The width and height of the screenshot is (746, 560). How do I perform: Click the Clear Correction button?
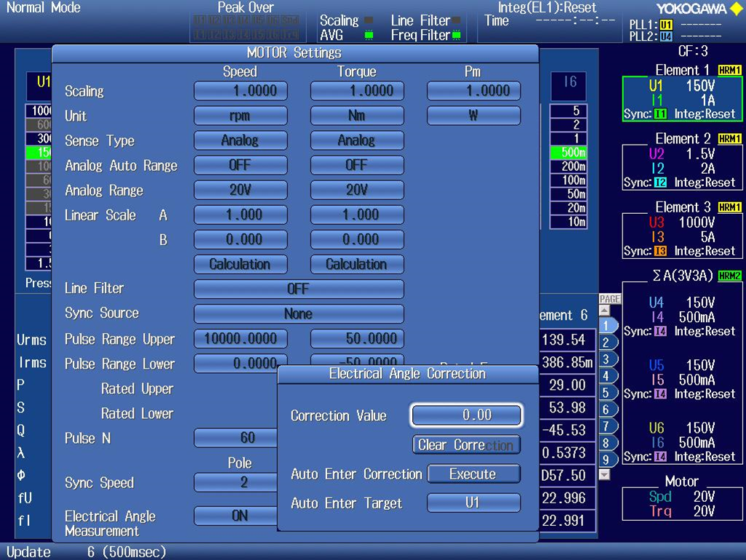coord(466,445)
